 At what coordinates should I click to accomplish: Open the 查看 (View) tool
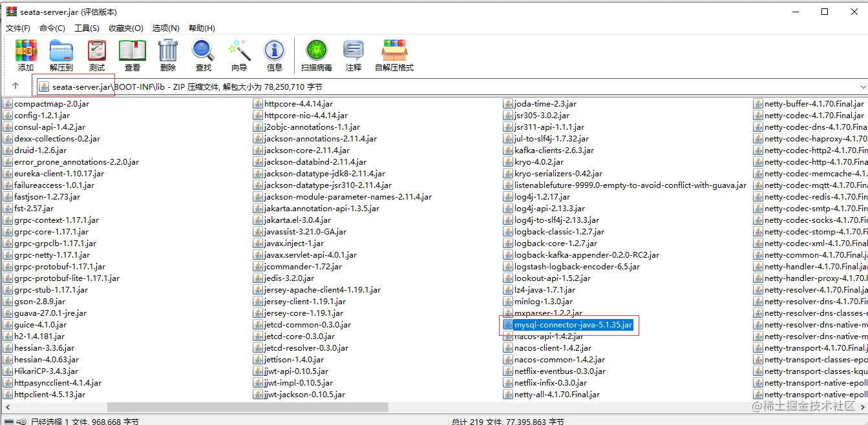(x=132, y=55)
